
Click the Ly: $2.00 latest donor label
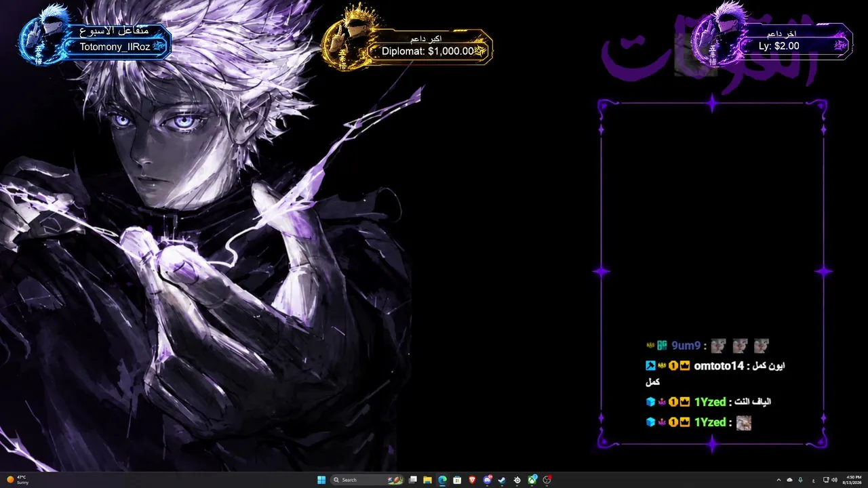click(778, 46)
